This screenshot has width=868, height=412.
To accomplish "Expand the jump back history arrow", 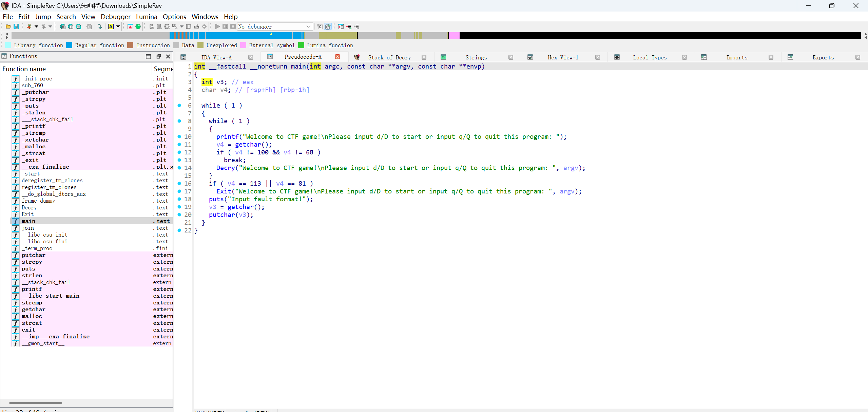I will [36, 26].
